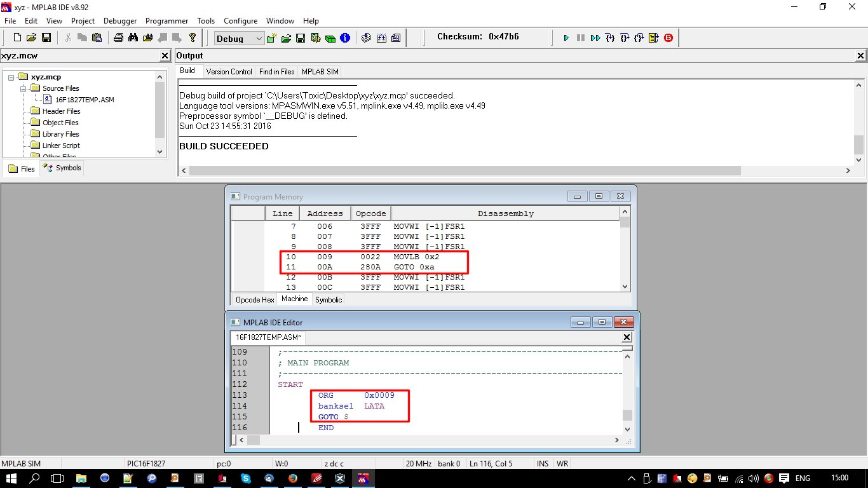Open Skype from the taskbar

click(x=245, y=478)
